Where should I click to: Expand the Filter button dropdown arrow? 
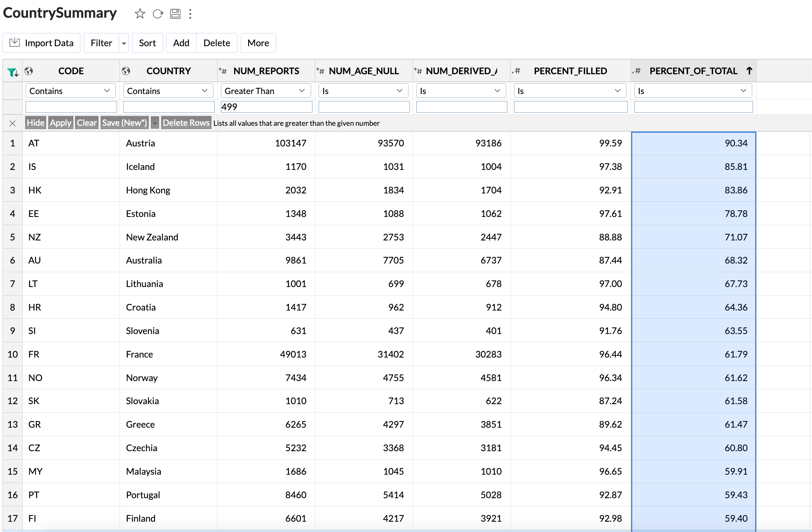124,43
